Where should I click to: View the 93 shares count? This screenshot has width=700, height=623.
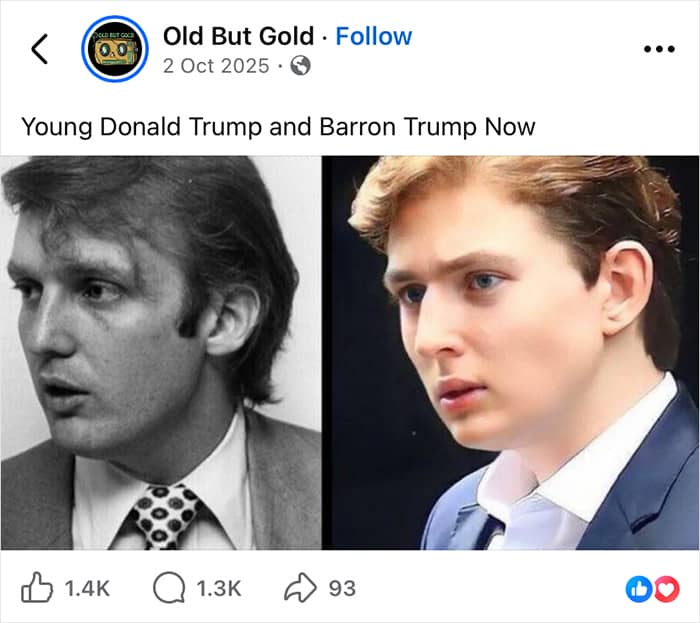[x=342, y=588]
